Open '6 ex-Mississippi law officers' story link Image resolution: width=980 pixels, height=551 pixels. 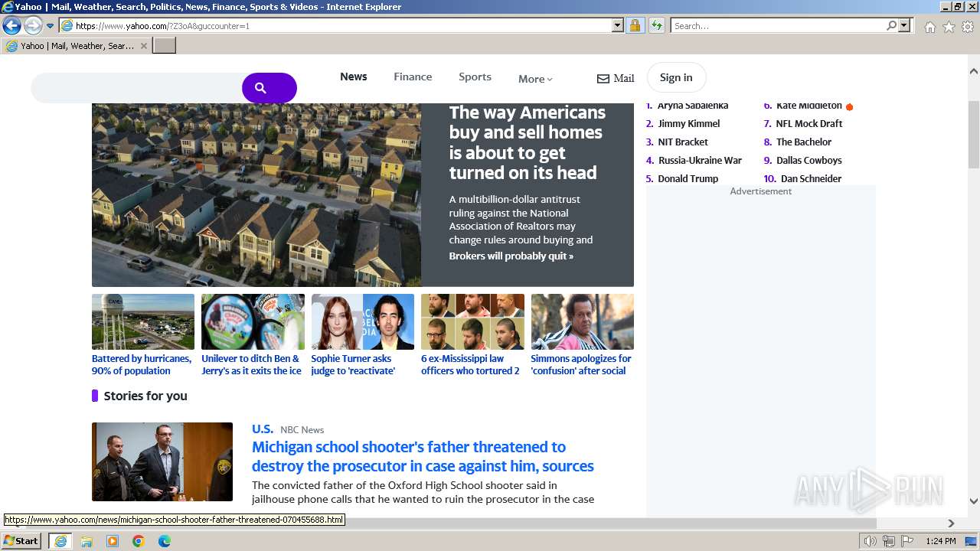pyautogui.click(x=470, y=364)
